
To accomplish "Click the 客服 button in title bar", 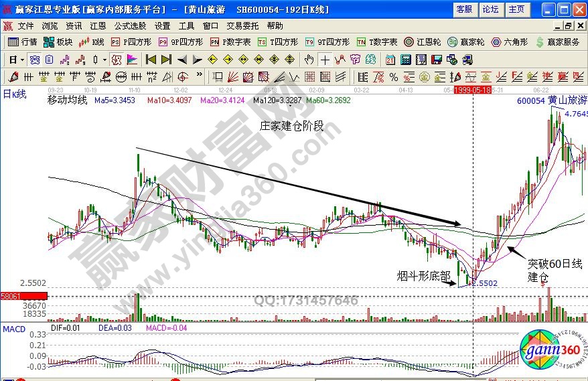I will pyautogui.click(x=465, y=9).
